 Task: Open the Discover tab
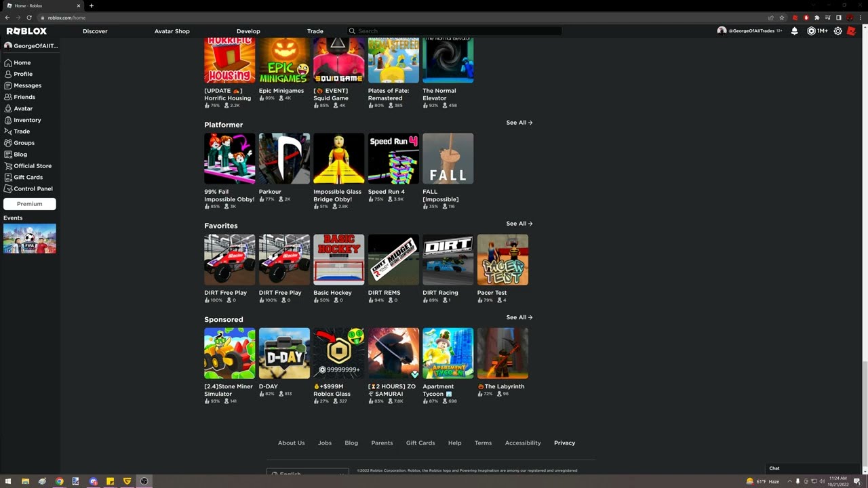pyautogui.click(x=95, y=31)
